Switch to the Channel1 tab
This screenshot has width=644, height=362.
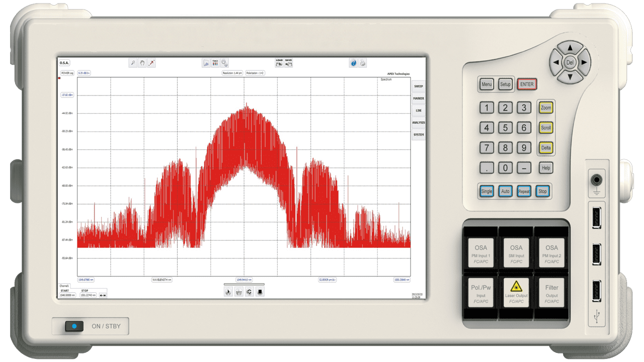point(65,286)
